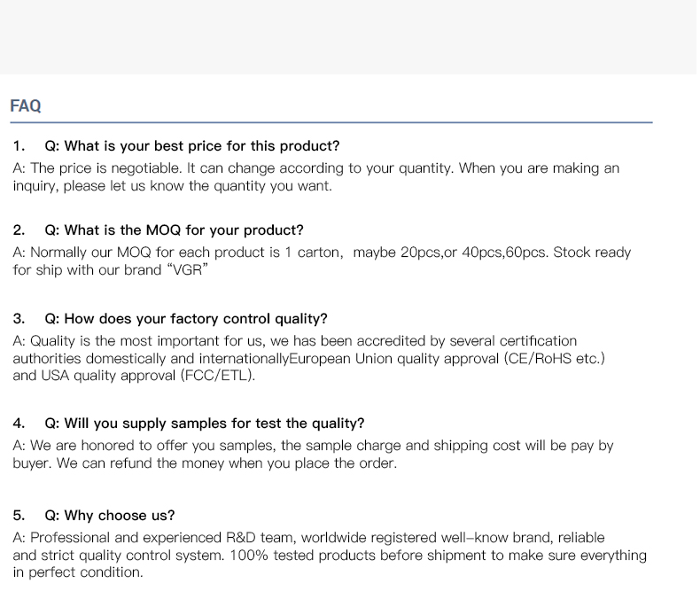This screenshot has width=700, height=599.
Task: Click the blue divider line under FAQ
Action: pos(331,122)
